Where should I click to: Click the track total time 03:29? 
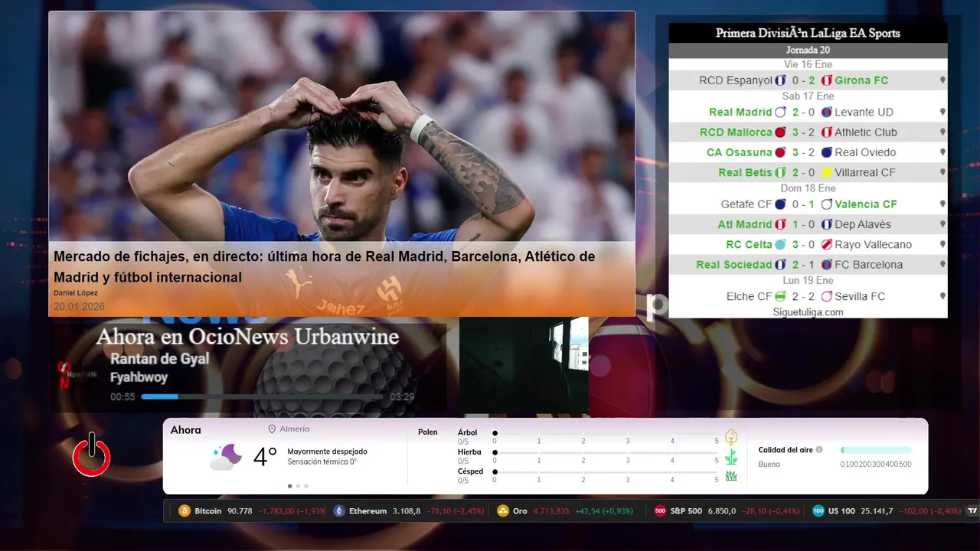(x=402, y=397)
